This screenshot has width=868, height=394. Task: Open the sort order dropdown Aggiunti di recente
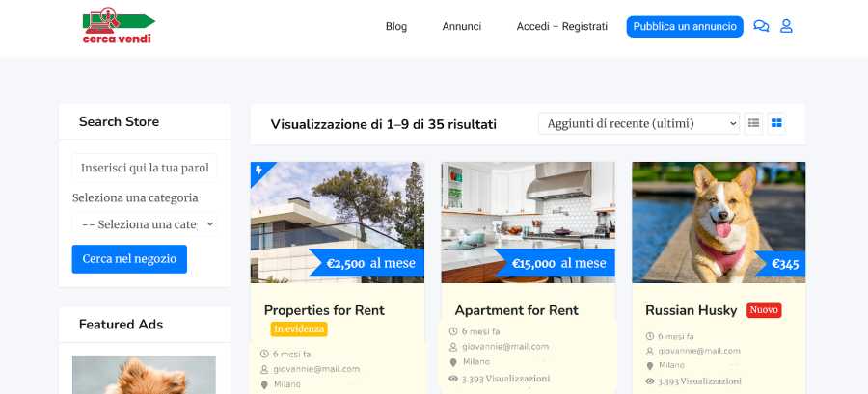(x=638, y=123)
